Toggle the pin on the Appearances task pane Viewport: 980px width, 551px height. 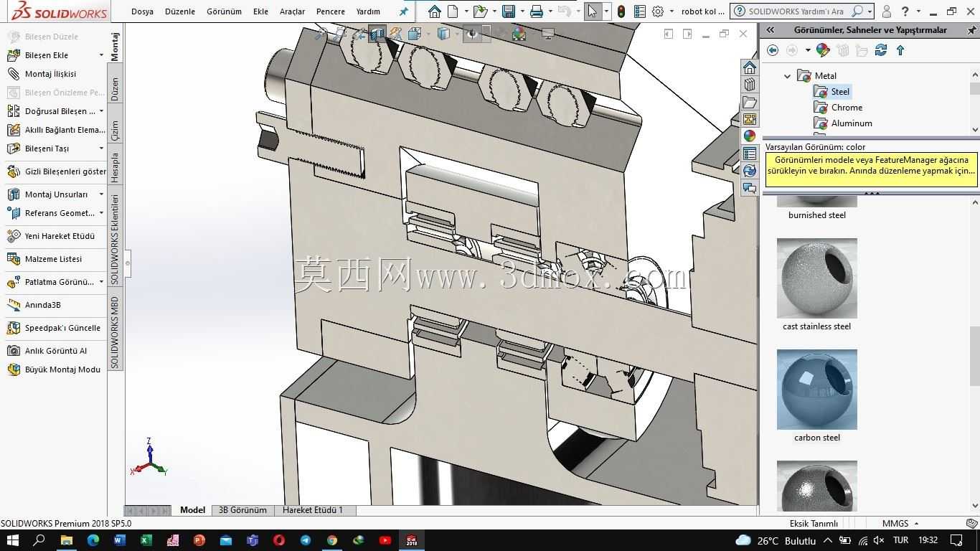(971, 30)
